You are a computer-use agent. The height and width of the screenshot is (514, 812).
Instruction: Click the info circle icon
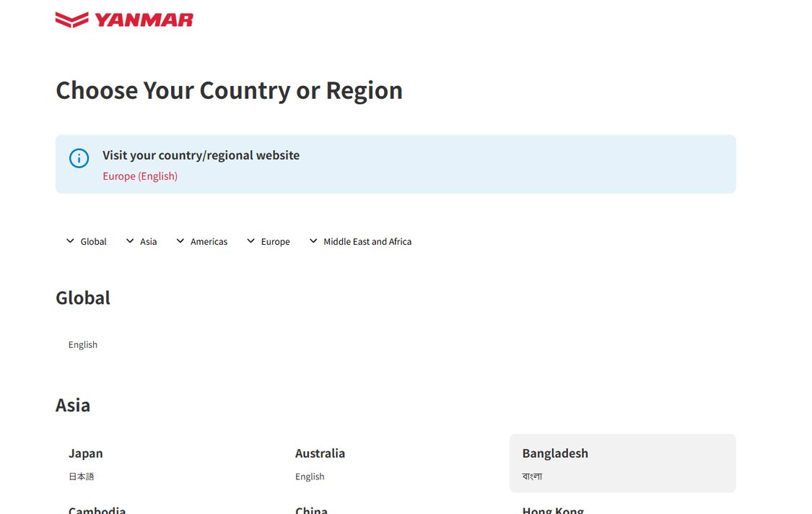pos(79,158)
